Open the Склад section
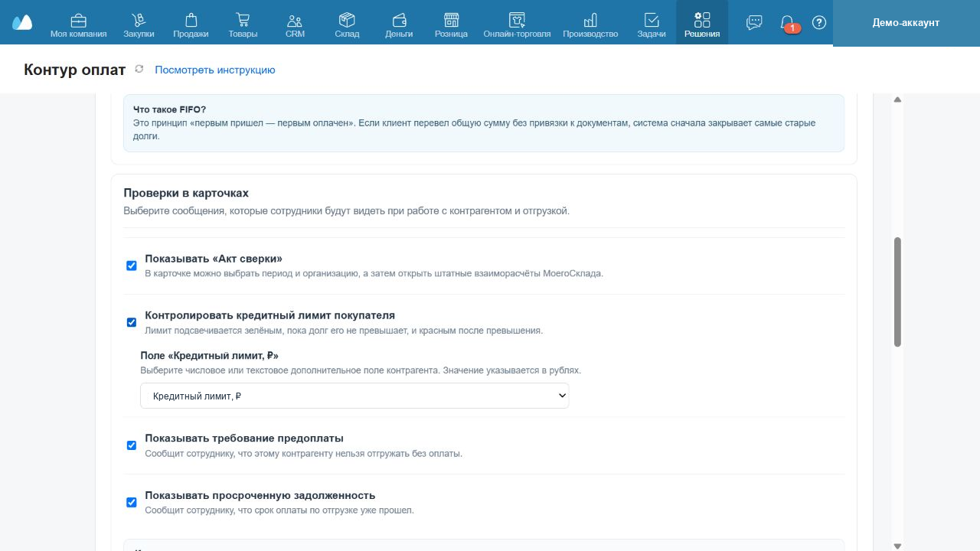 point(347,23)
